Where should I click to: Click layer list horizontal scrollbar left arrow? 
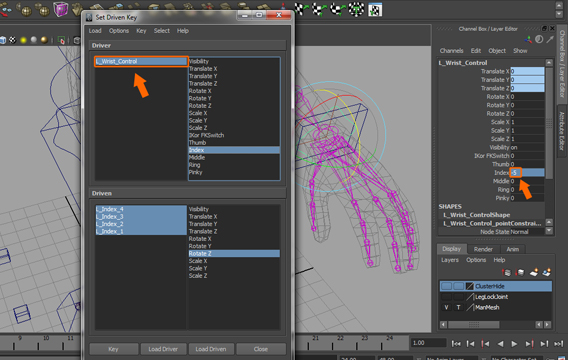click(443, 325)
